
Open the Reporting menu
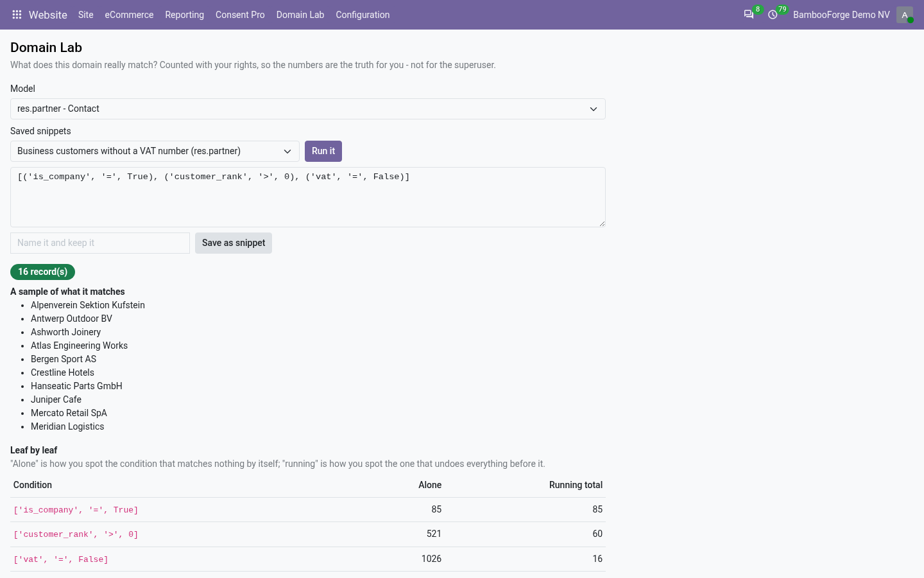coord(184,15)
